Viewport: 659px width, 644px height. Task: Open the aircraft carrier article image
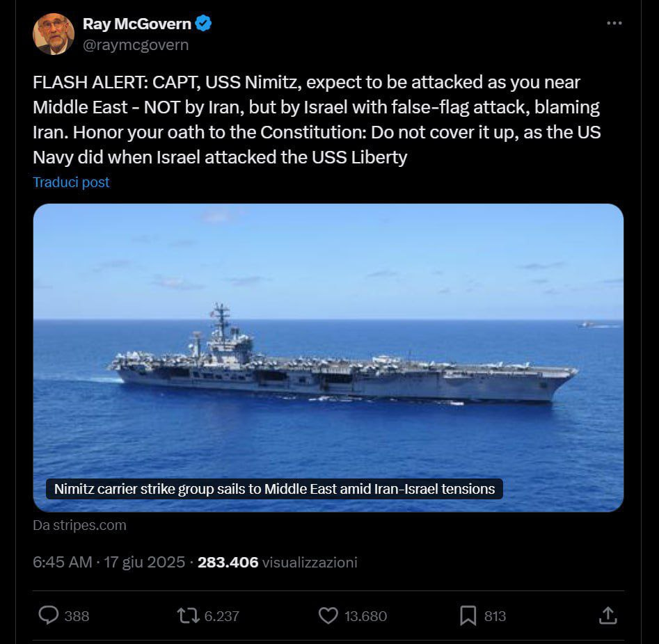328,357
